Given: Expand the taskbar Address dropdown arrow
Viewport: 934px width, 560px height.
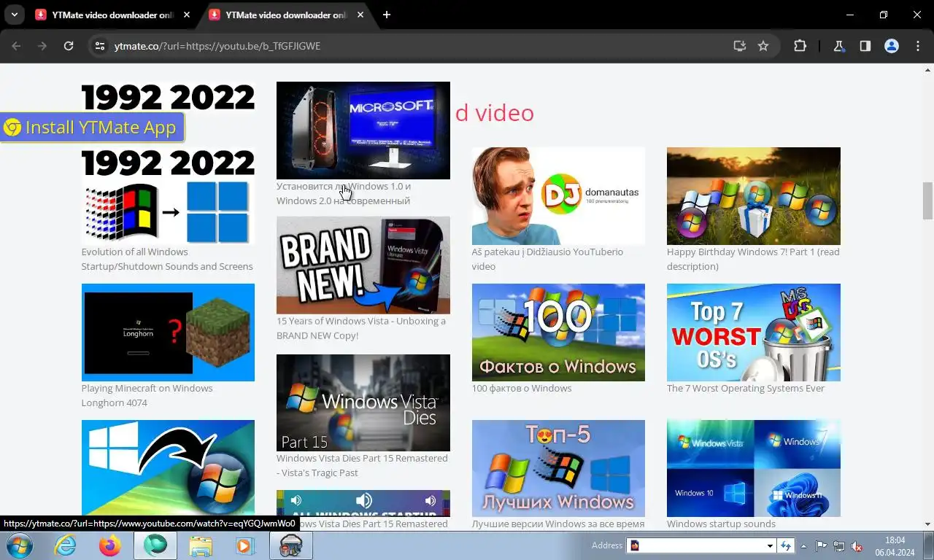Looking at the screenshot, I should (770, 545).
